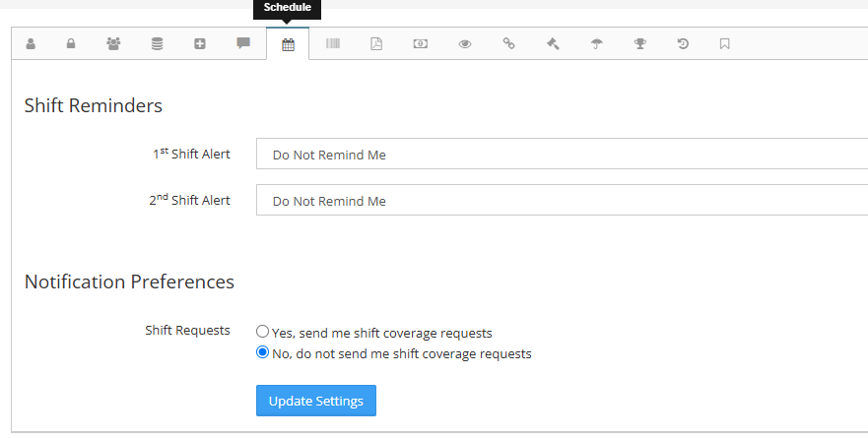This screenshot has width=868, height=438.
Task: Open the PDF document tab icon
Action: [376, 44]
